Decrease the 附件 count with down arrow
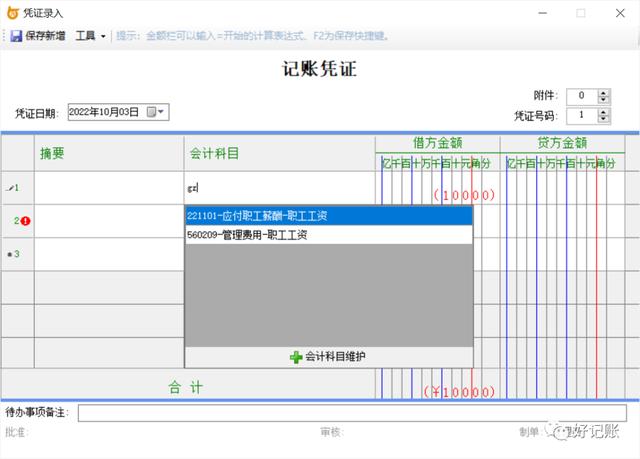The width and height of the screenshot is (640, 459). (x=603, y=100)
